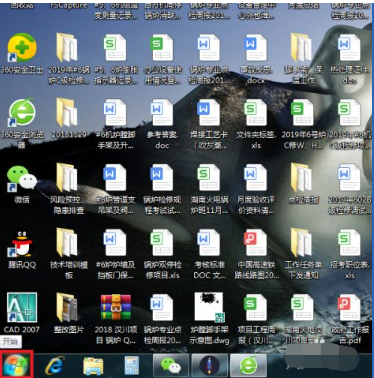Select the 360安全浏览器 desktop shortcut
Screen dimensions: 374x378
(x=22, y=123)
